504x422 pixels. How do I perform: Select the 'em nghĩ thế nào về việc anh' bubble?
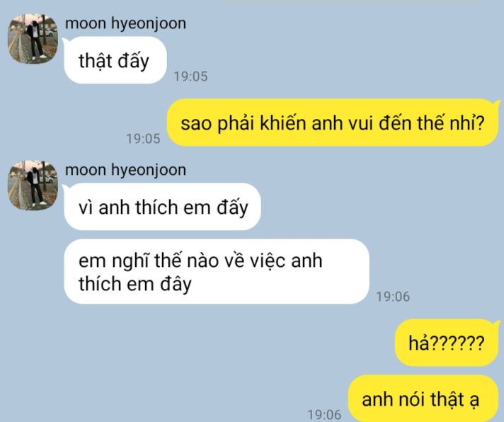217,272
